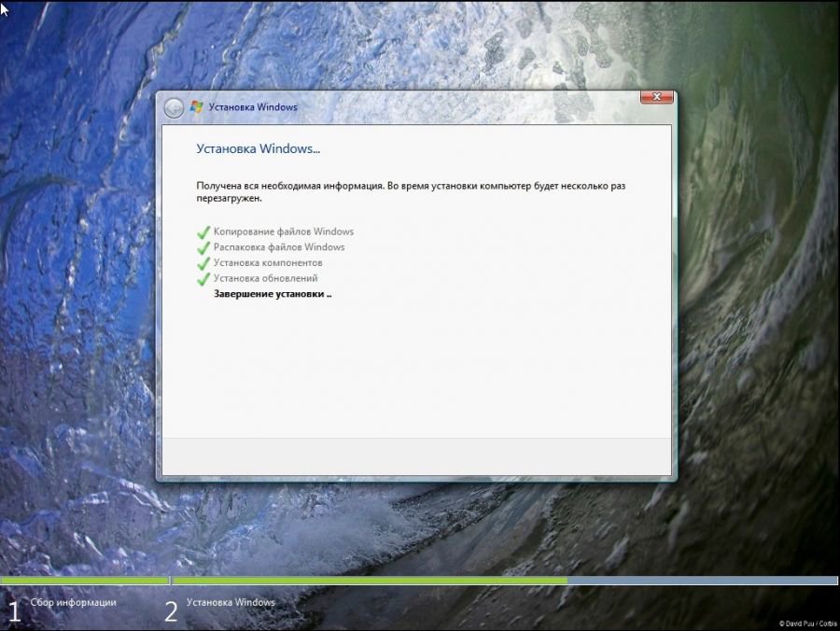This screenshot has height=631, width=840.
Task: Click the 'Сбор информации' stage label
Action: 74,602
